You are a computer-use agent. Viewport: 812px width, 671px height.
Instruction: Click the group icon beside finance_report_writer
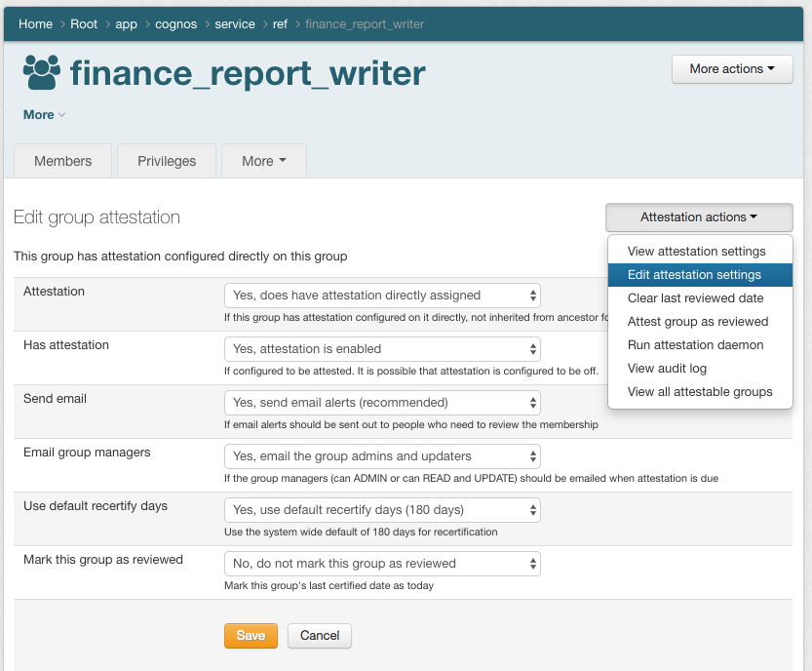pyautogui.click(x=41, y=73)
